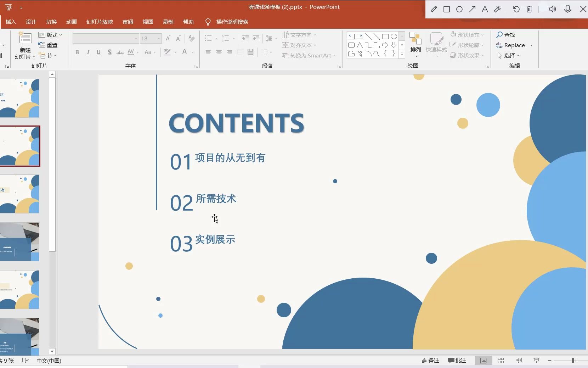This screenshot has width=588, height=368.
Task: Click the Comments (批注) button
Action: coord(457,360)
